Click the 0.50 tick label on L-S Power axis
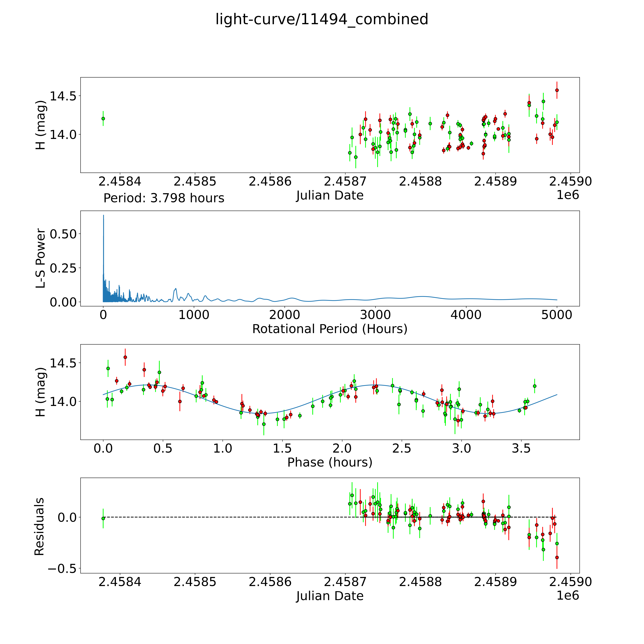This screenshot has width=644, height=644. [x=63, y=234]
